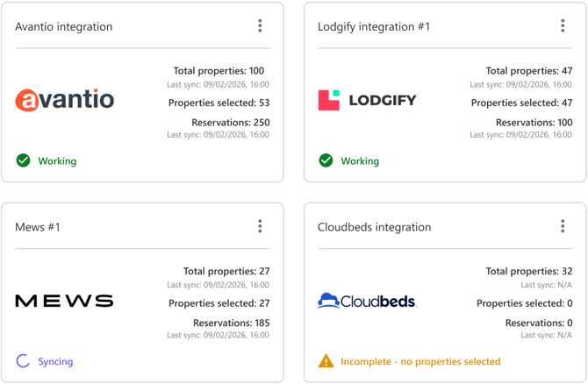The height and width of the screenshot is (384, 588).
Task: Open the Avantio integration options menu
Action: 260,26
